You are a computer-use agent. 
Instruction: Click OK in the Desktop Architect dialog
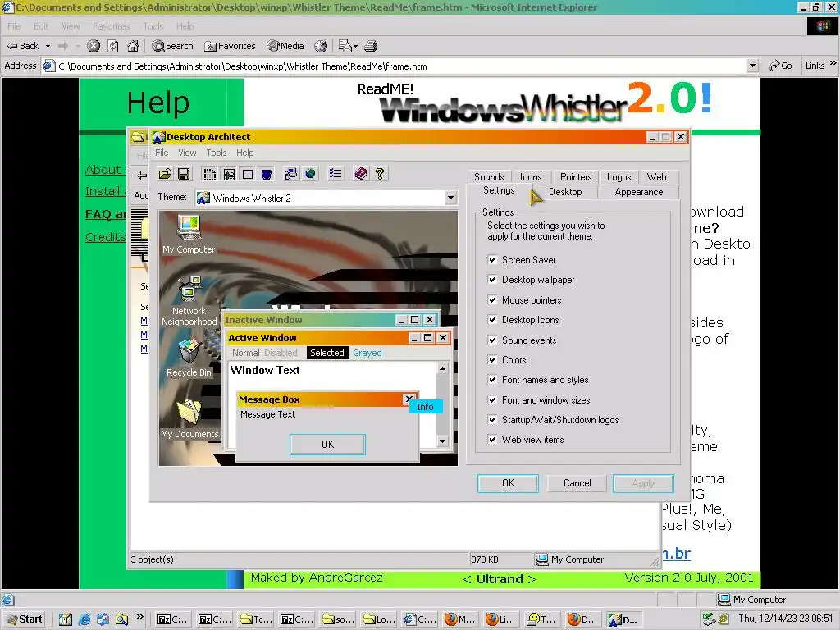coord(508,483)
